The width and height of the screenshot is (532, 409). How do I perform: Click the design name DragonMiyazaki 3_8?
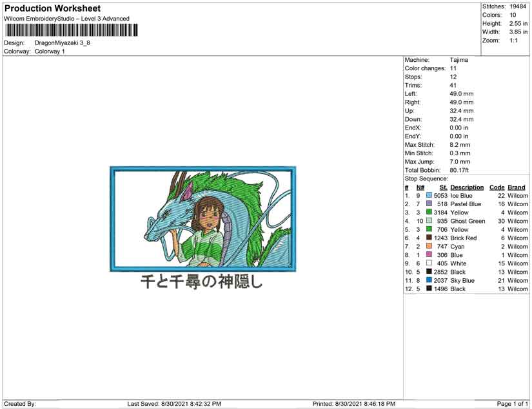coord(63,43)
